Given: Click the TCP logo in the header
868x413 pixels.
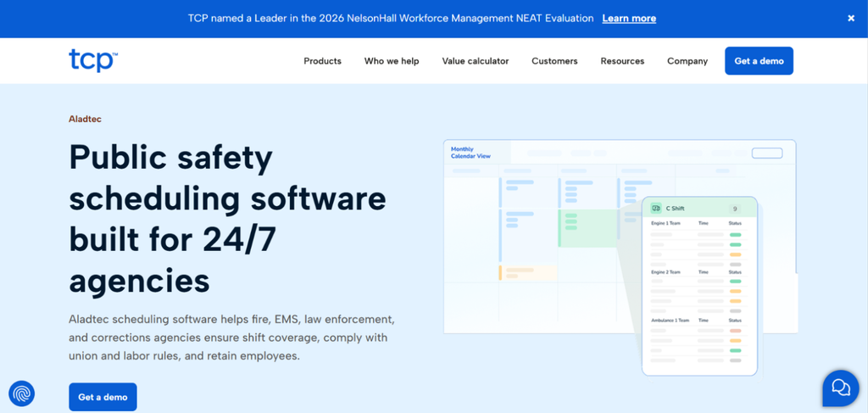Looking at the screenshot, I should click(92, 60).
